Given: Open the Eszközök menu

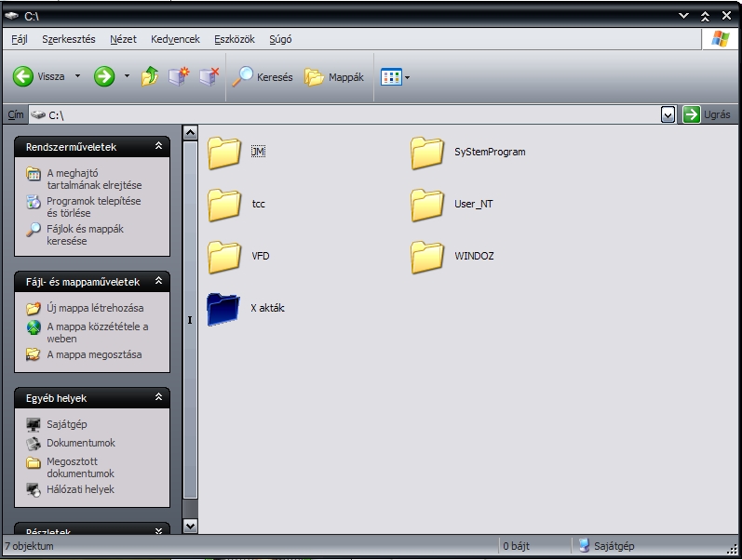Looking at the screenshot, I should pyautogui.click(x=235, y=39).
